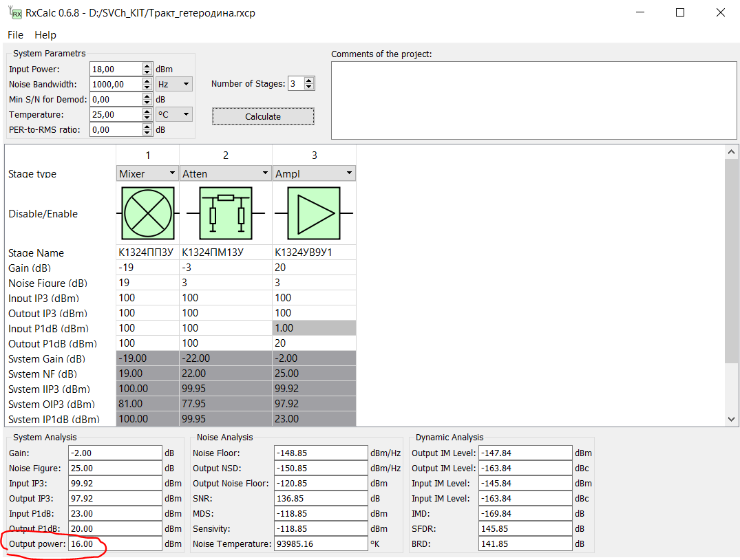Screen dimensions: 740x560
Task: Click the stage table scrollbar down arrow
Action: [x=731, y=419]
